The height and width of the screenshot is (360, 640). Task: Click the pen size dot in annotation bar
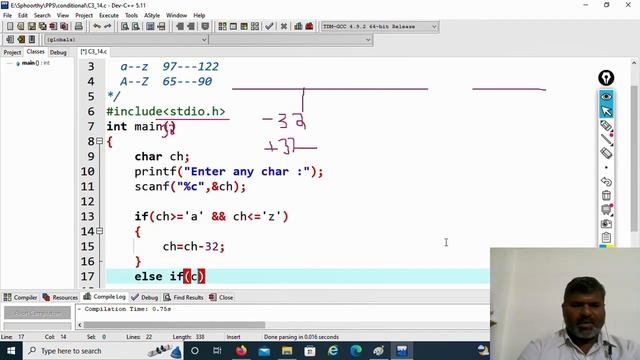(606, 167)
